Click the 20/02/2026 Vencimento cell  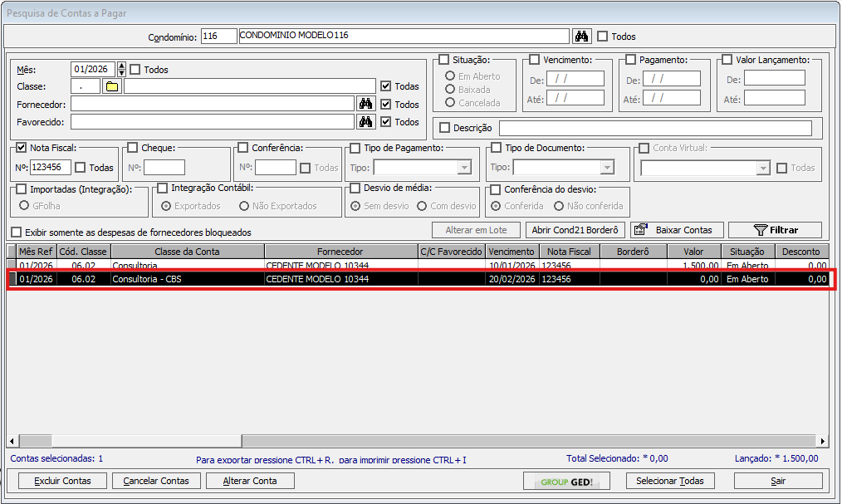[x=512, y=279]
